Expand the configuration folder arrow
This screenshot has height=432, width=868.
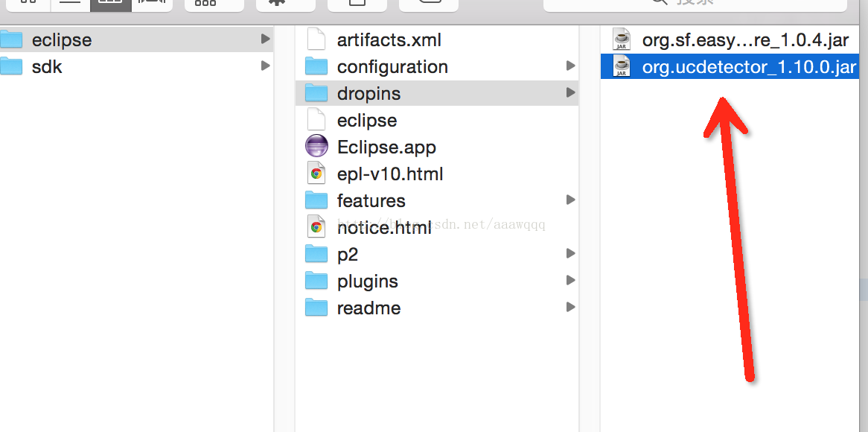(x=571, y=66)
